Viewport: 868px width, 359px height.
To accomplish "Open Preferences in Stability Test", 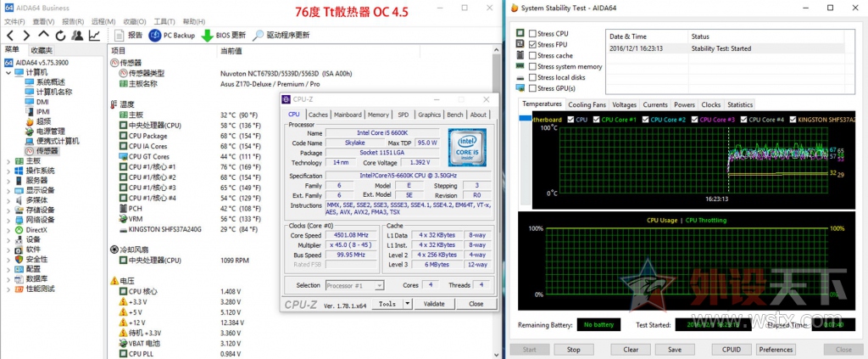I will tap(776, 350).
